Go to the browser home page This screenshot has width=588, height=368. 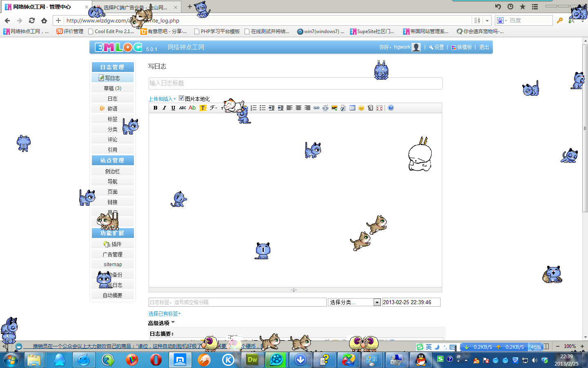(44, 20)
